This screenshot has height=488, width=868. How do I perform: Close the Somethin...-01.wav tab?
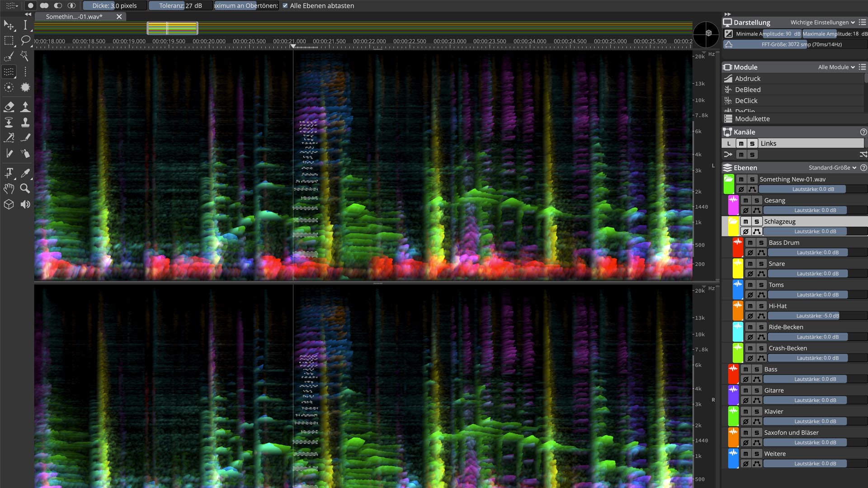119,17
